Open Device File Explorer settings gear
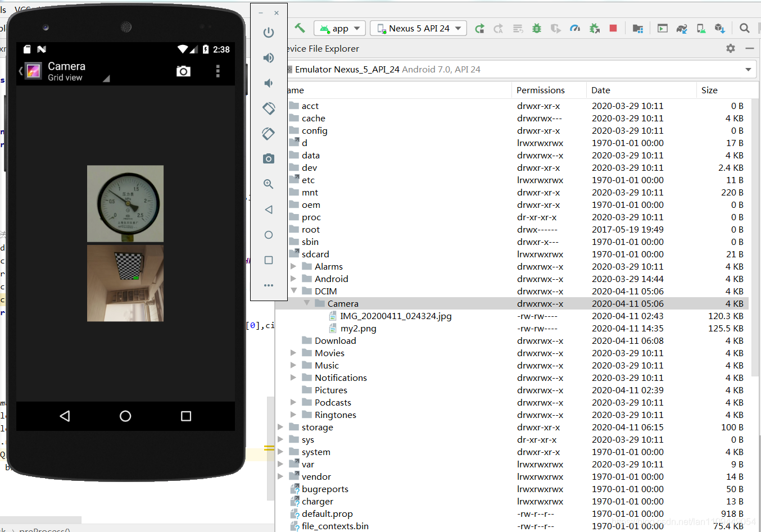The image size is (761, 532). (x=731, y=48)
